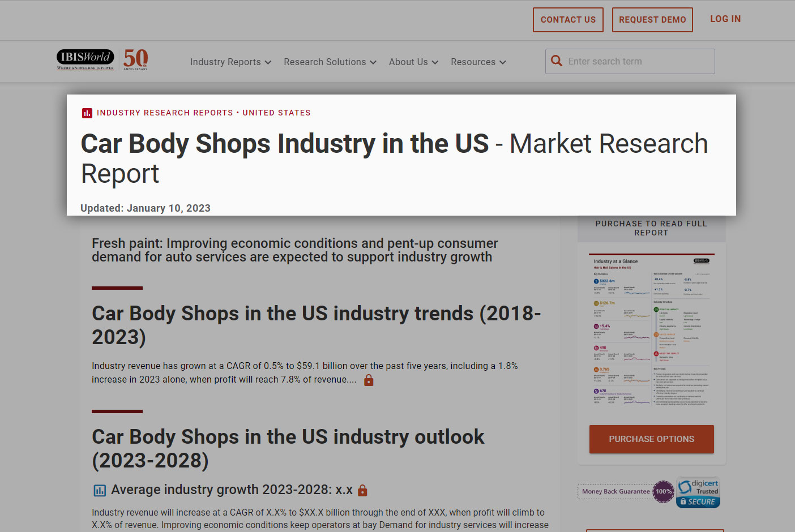Click the IBISWorld logo
The image size is (795, 532).
[x=84, y=59]
